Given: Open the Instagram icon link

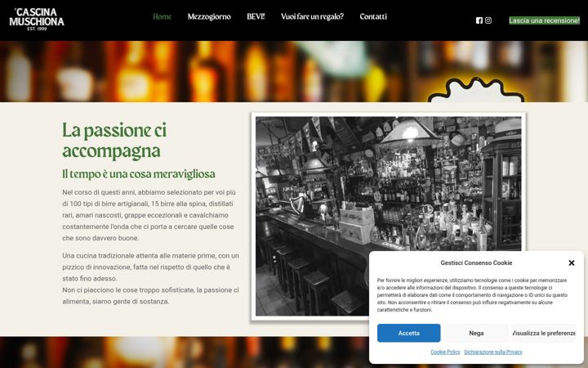Looking at the screenshot, I should pos(488,20).
